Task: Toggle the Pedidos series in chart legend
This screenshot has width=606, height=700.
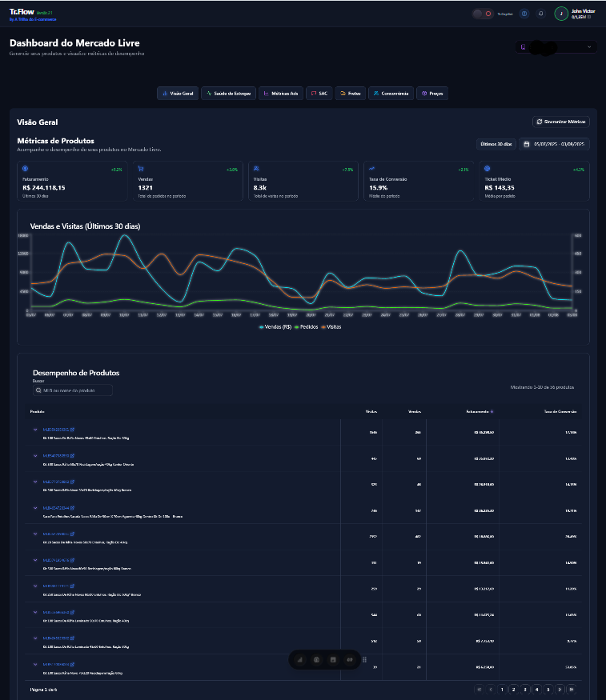Action: point(307,326)
